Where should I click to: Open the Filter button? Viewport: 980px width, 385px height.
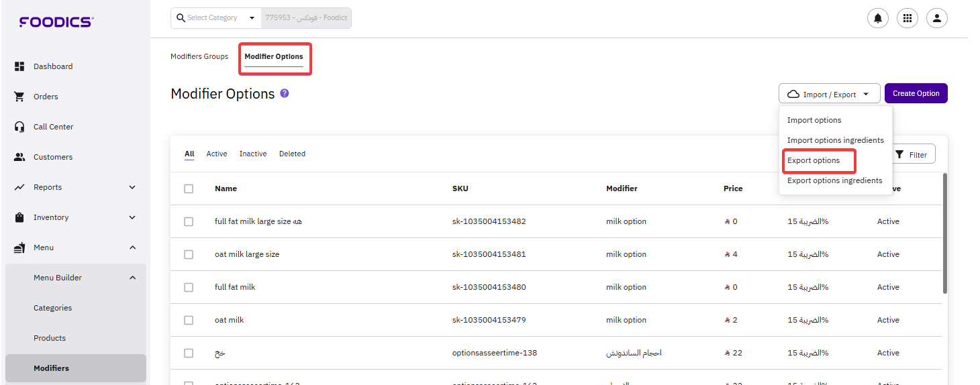pyautogui.click(x=911, y=155)
